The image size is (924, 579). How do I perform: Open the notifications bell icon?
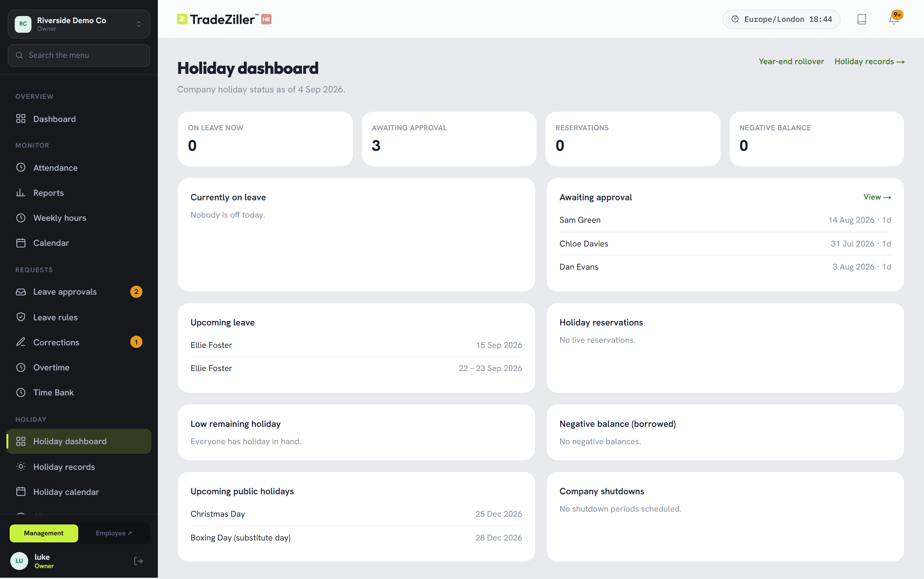[894, 19]
